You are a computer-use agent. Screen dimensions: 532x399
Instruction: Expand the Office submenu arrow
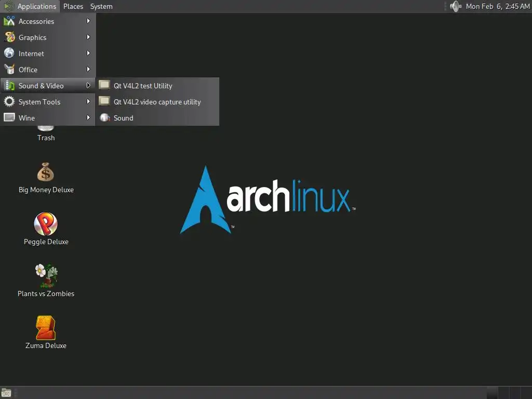pyautogui.click(x=88, y=69)
